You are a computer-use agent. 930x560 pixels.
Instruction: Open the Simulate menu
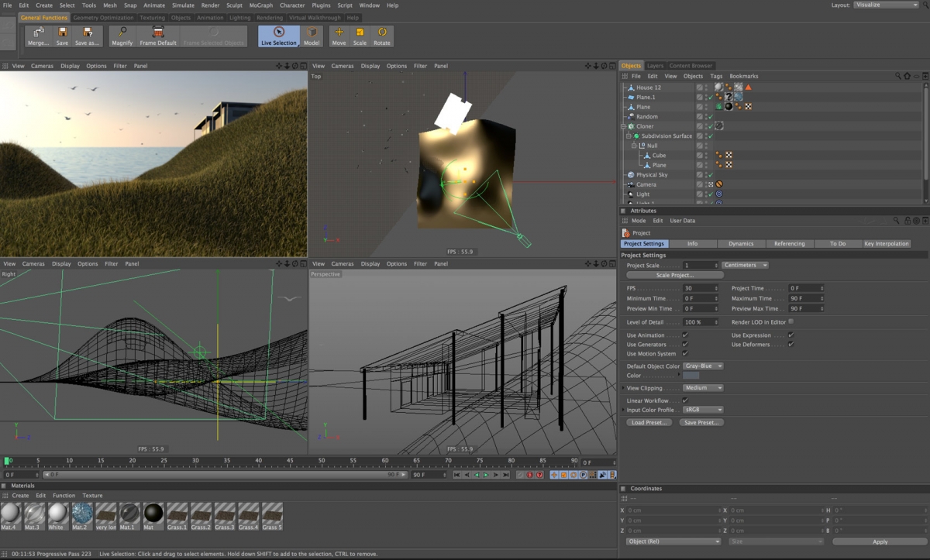coord(183,5)
